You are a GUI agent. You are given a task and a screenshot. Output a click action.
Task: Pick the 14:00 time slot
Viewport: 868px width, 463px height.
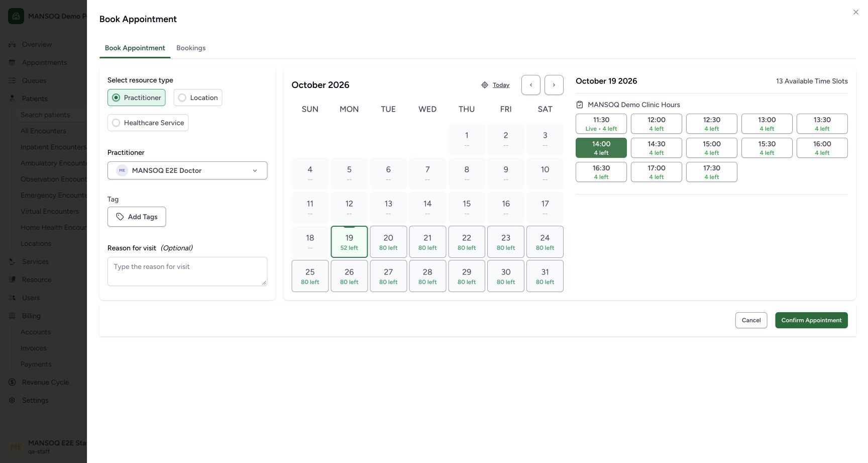click(601, 148)
